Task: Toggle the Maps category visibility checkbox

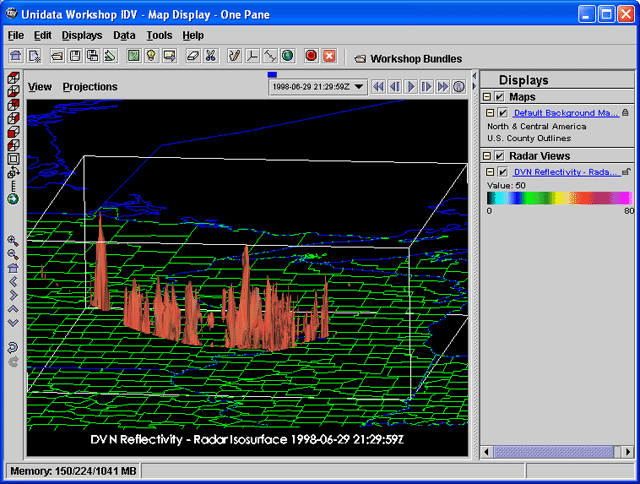Action: (x=499, y=97)
